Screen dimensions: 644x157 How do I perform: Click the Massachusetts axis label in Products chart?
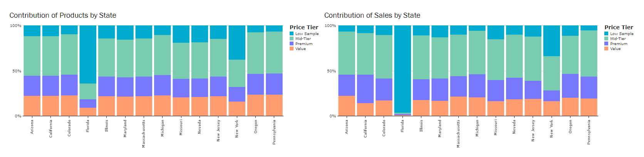tap(144, 134)
